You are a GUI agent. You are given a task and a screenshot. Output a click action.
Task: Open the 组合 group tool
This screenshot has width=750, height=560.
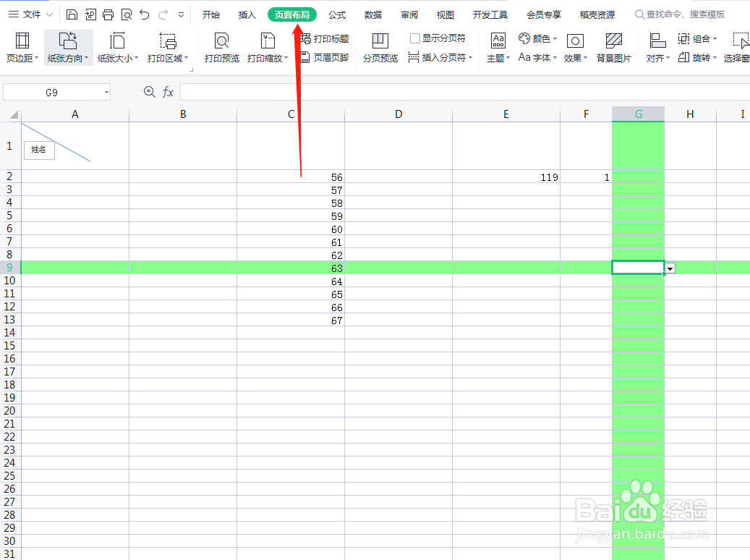(697, 39)
